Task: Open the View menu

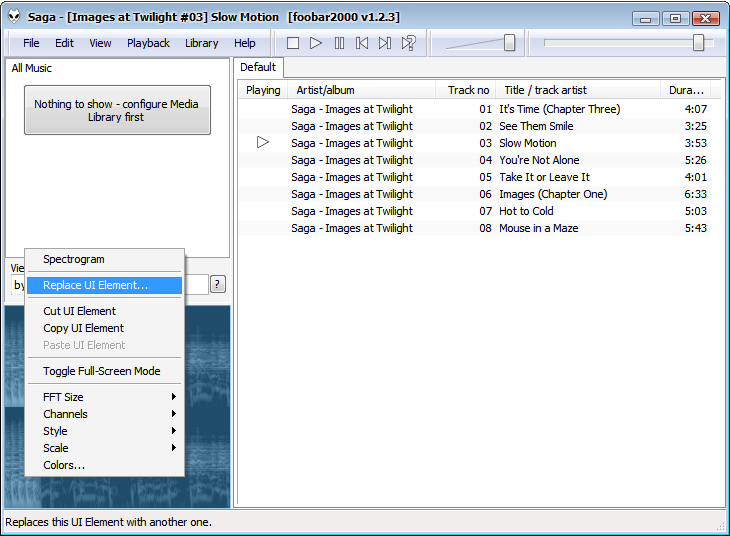Action: [100, 43]
